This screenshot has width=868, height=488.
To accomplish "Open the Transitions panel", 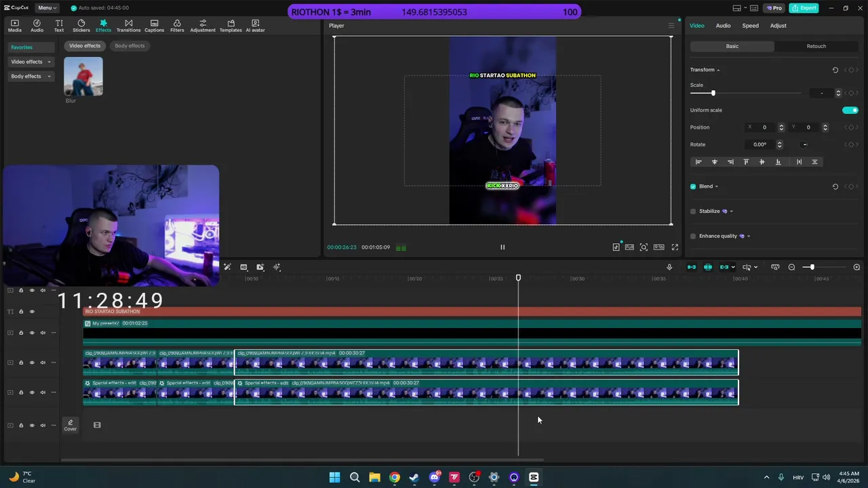I will (128, 26).
